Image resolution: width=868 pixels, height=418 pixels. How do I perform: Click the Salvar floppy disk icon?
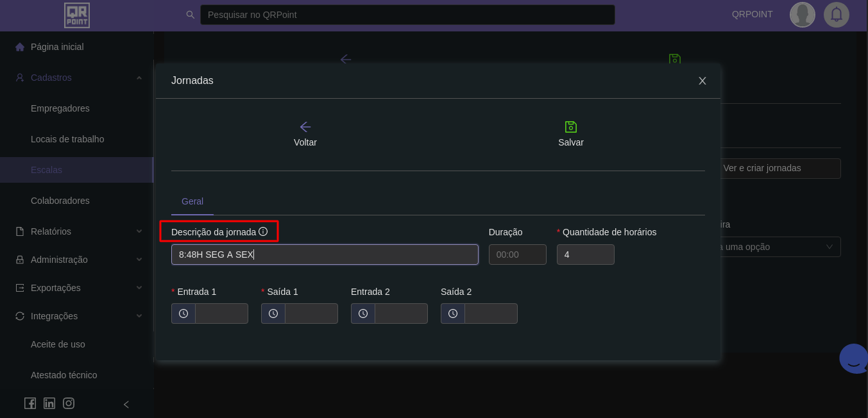click(570, 127)
